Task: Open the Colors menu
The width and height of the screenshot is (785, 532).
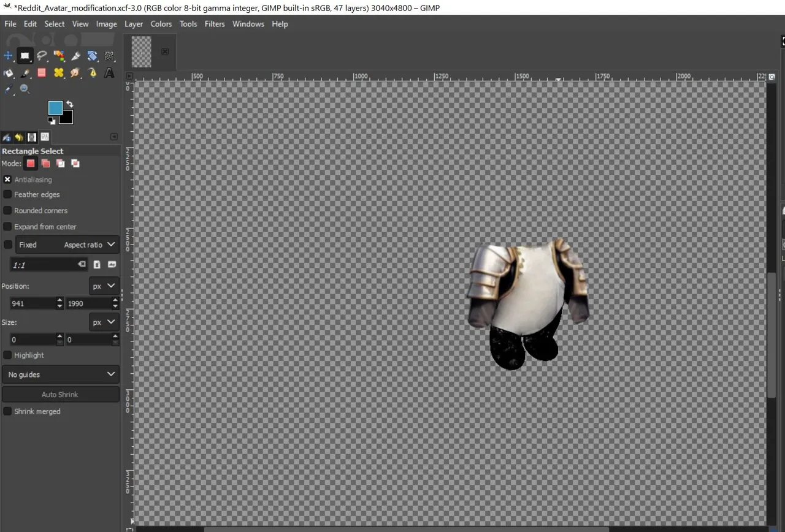Action: coord(161,24)
